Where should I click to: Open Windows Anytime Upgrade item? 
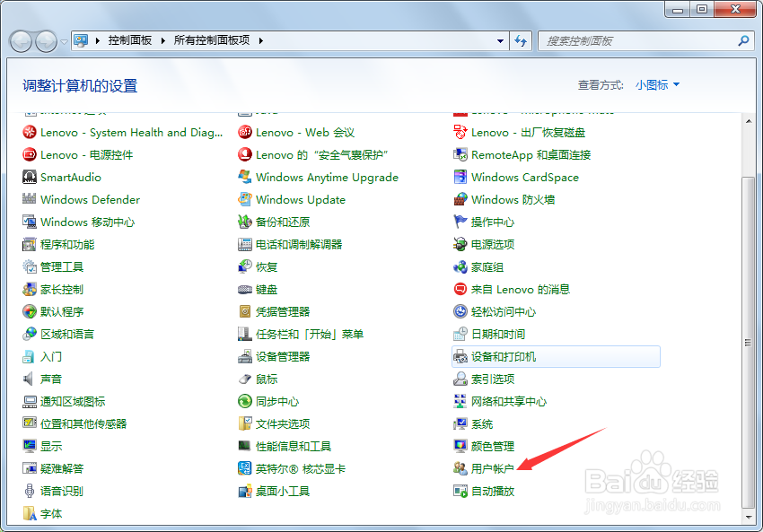click(x=319, y=177)
